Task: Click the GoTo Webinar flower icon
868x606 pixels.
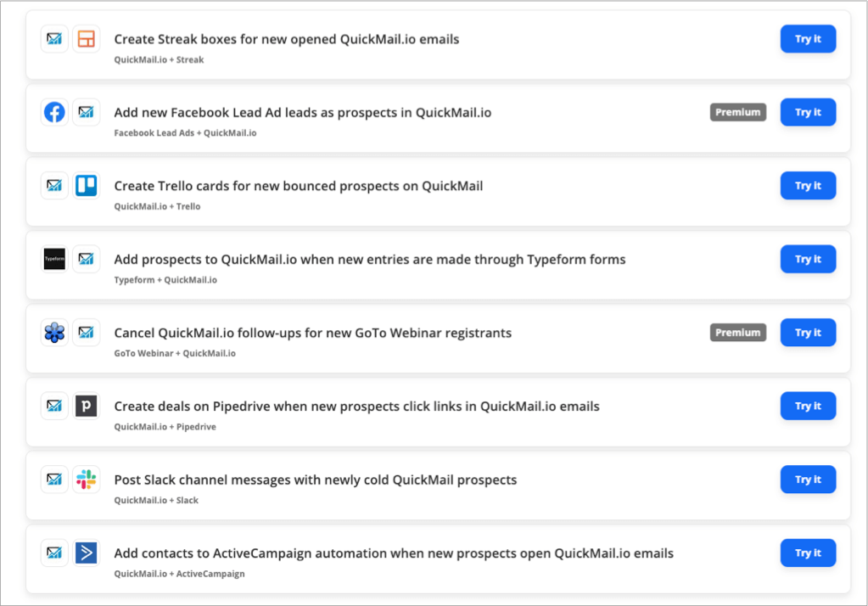Action: [x=54, y=333]
